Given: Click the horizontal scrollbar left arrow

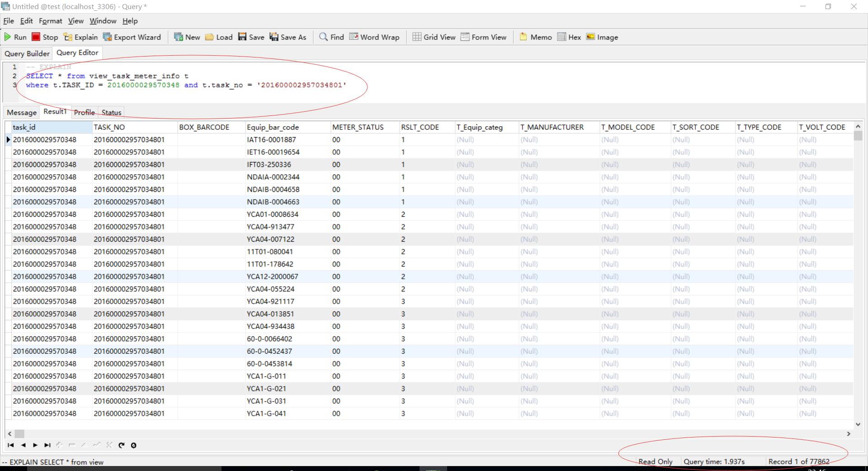Looking at the screenshot, I should coord(9,433).
